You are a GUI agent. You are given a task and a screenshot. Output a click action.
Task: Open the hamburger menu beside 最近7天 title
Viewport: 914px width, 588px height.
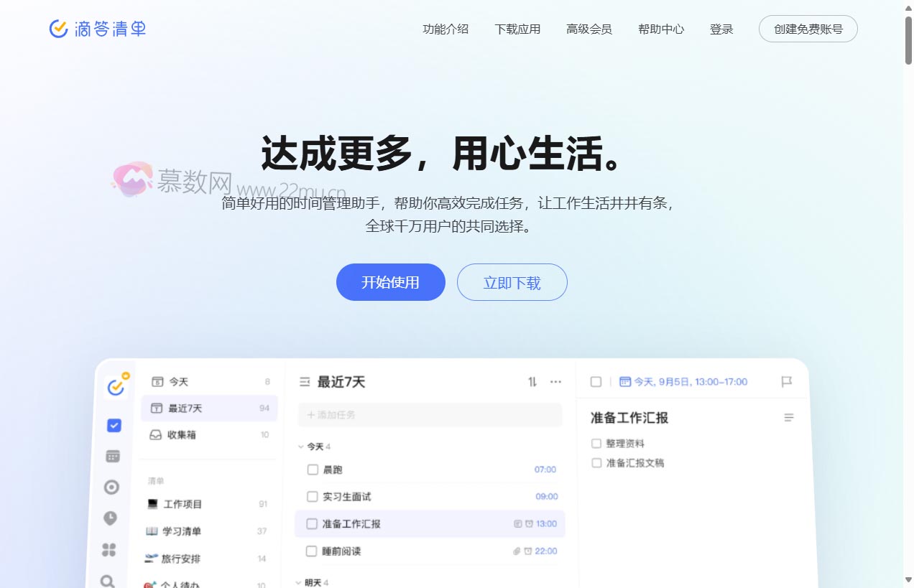(304, 382)
